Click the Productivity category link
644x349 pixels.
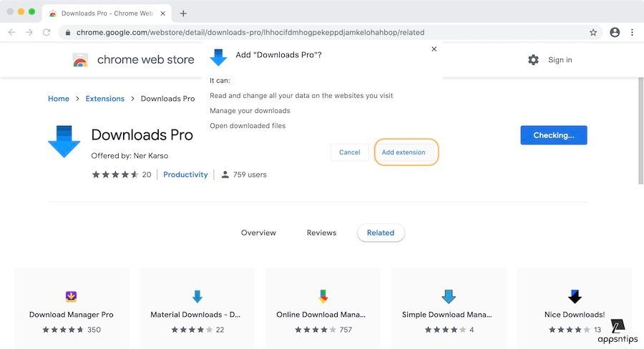point(185,174)
